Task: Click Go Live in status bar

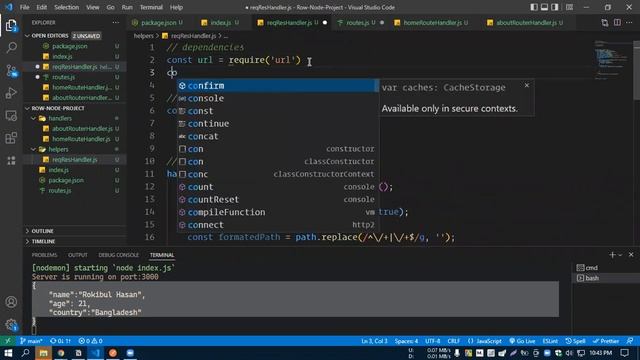Action: [522, 341]
